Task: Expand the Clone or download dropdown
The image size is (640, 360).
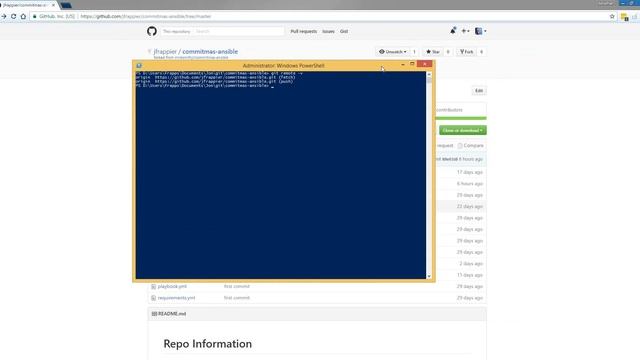Action: (462, 130)
